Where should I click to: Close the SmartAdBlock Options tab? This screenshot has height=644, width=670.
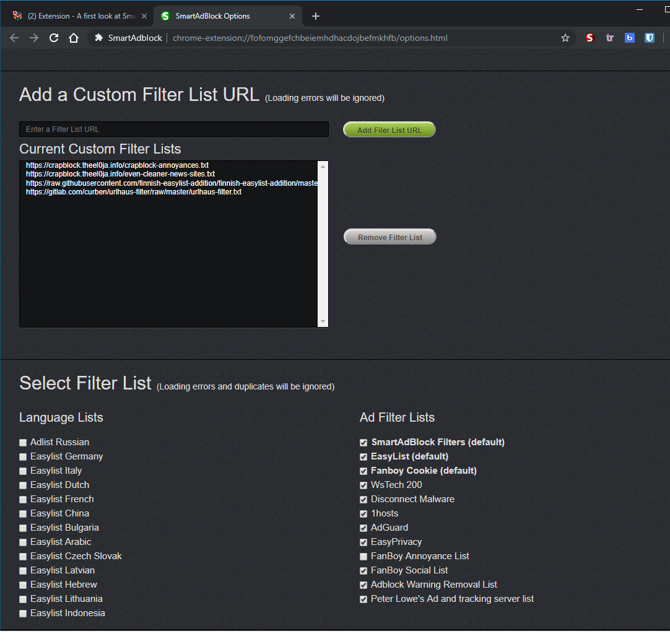pyautogui.click(x=292, y=16)
